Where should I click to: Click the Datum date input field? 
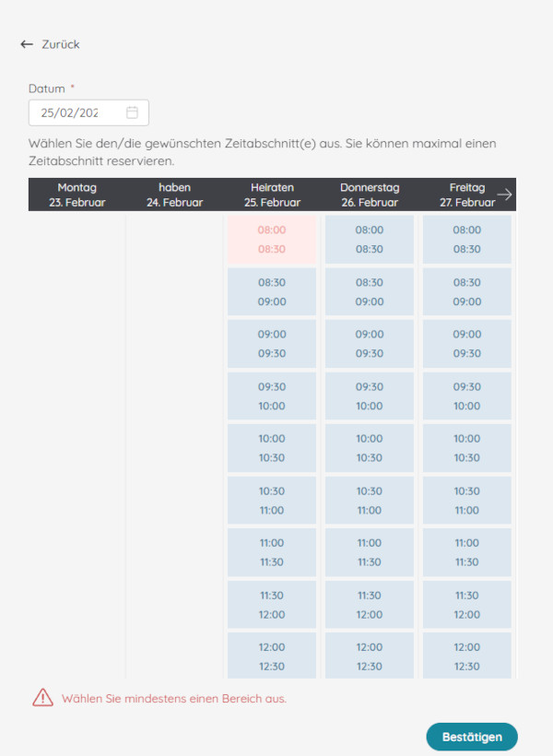70,112
